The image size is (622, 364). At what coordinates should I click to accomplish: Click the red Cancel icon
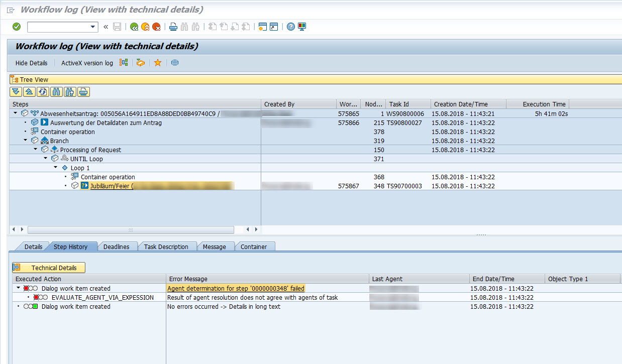tap(156, 27)
